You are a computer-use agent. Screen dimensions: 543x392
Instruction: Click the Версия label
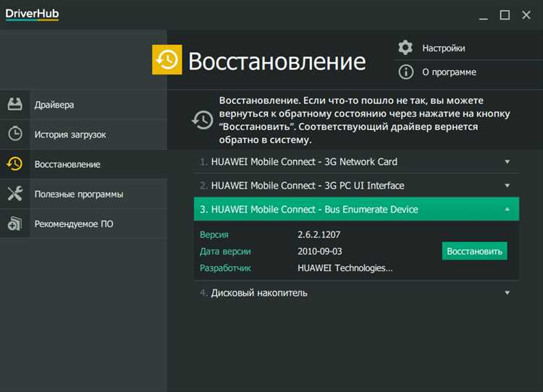214,234
